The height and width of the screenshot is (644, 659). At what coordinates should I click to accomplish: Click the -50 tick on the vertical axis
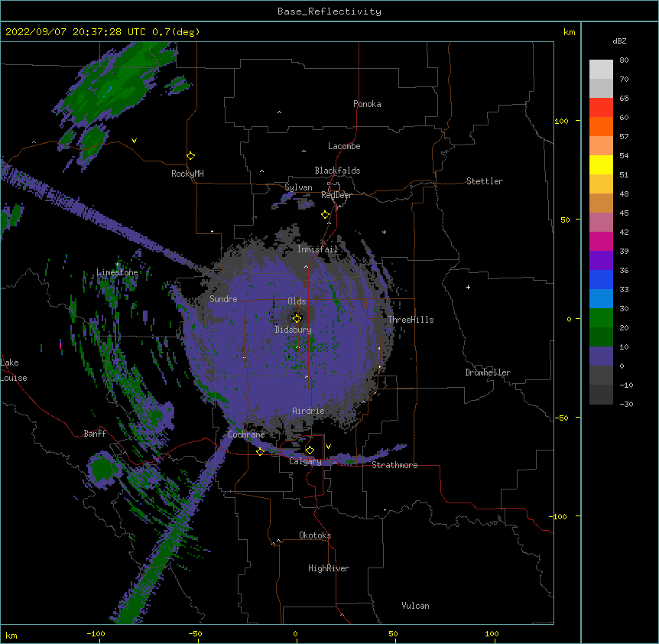click(561, 418)
